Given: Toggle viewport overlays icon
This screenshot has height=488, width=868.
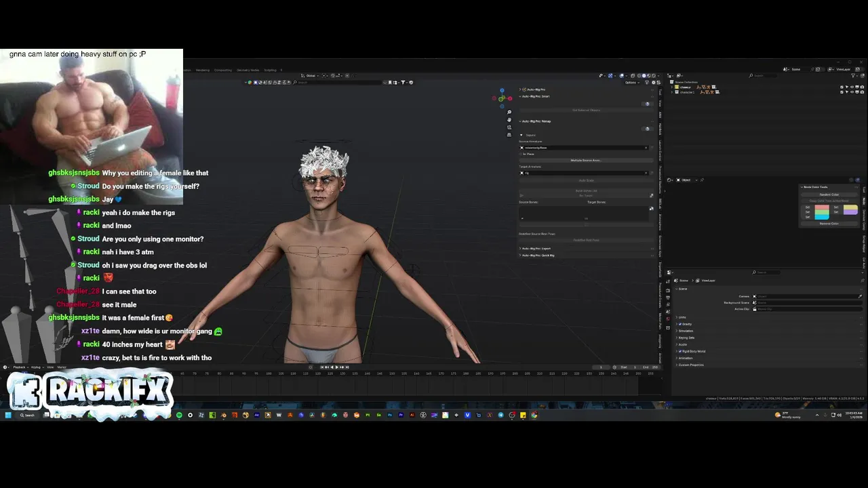Looking at the screenshot, I should pos(622,76).
